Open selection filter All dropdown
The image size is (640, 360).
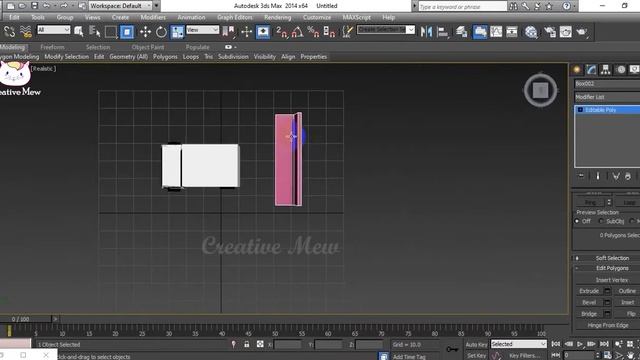(53, 30)
